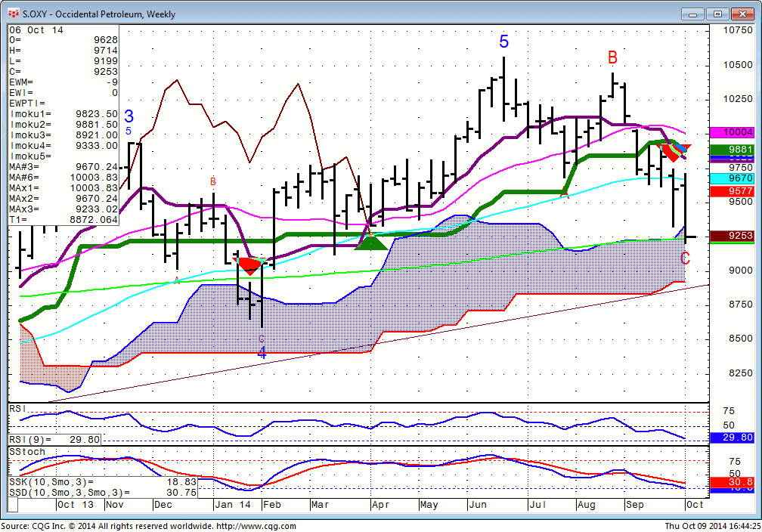Viewport: 762px width, 532px height.
Task: Click the small red B label near January
Action: pyautogui.click(x=213, y=181)
